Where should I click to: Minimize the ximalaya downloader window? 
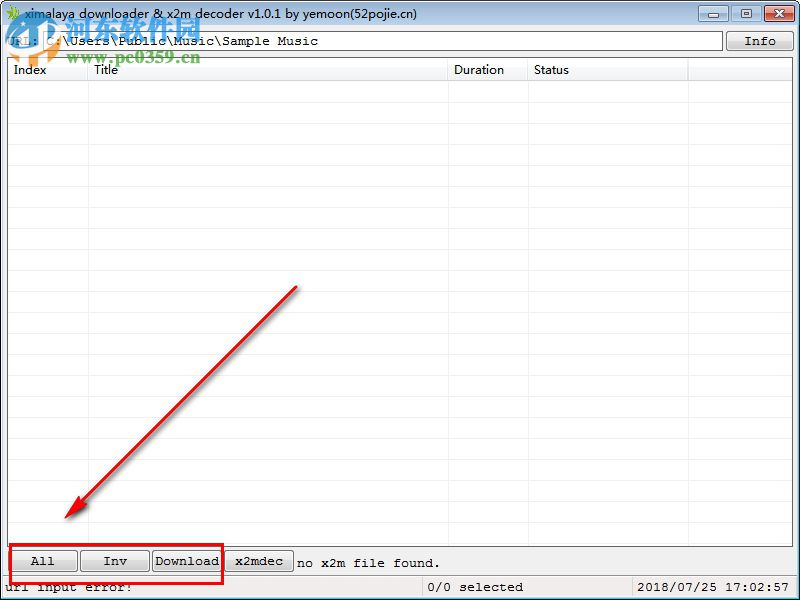point(713,14)
